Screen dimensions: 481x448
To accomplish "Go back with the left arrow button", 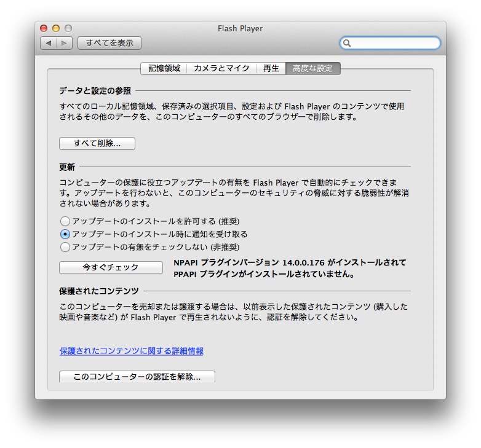I will tap(48, 43).
